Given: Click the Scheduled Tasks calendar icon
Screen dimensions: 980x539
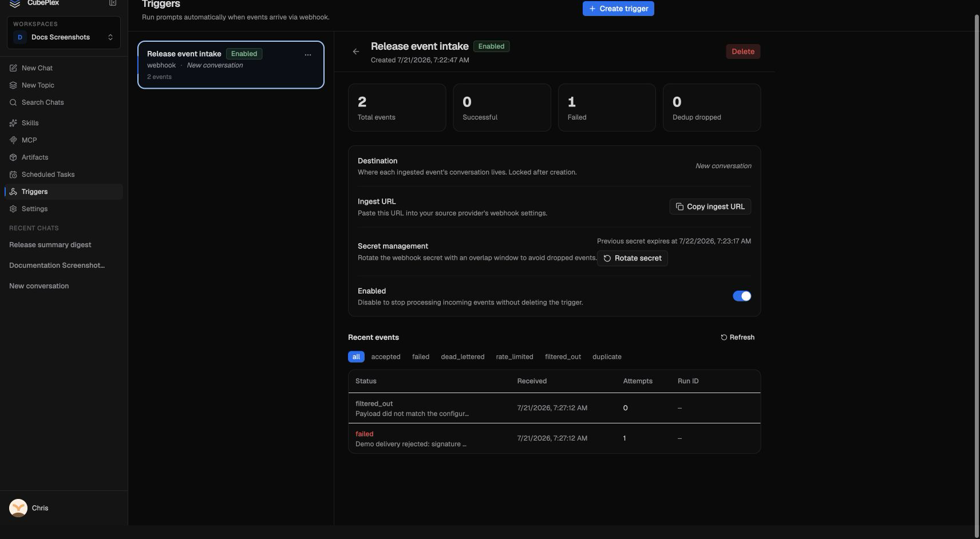Looking at the screenshot, I should (x=13, y=175).
